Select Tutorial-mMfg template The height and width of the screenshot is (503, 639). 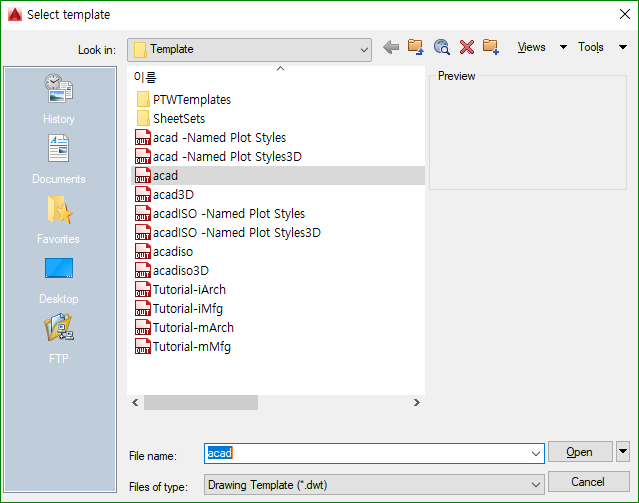click(183, 347)
